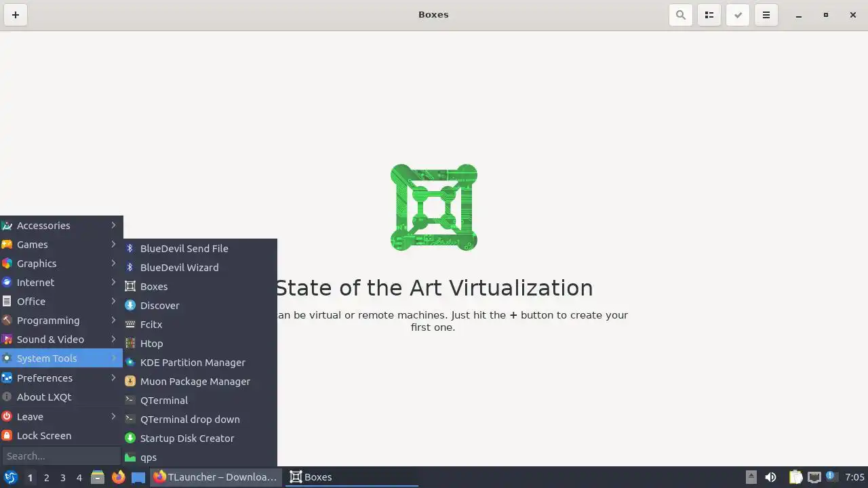Click the Games submenu arrow
This screenshot has height=488, width=868.
pyautogui.click(x=113, y=245)
